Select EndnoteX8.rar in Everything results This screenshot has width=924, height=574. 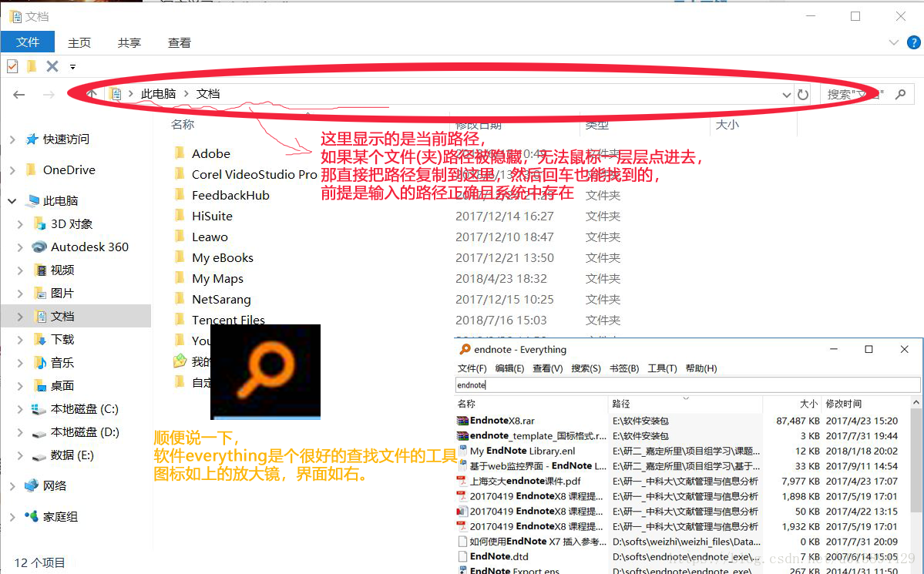point(502,421)
